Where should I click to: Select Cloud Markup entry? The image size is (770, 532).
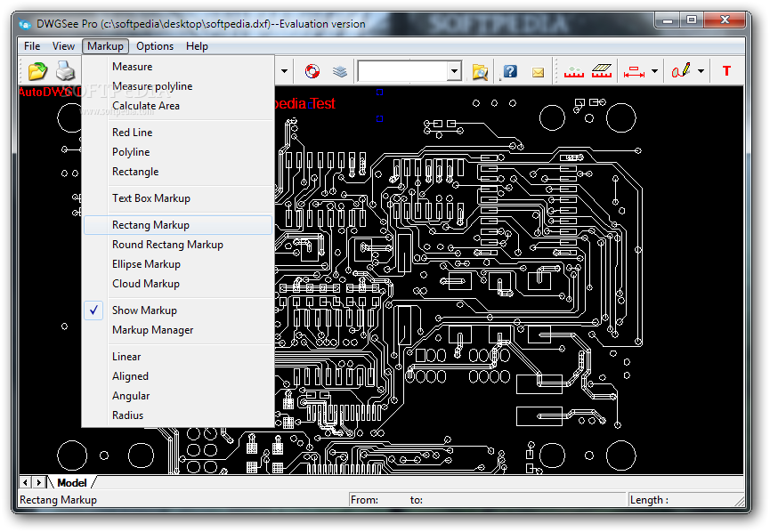[x=178, y=284]
